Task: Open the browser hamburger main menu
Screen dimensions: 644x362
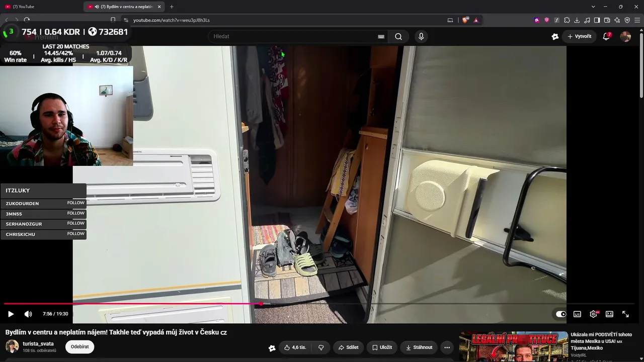Action: click(637, 20)
